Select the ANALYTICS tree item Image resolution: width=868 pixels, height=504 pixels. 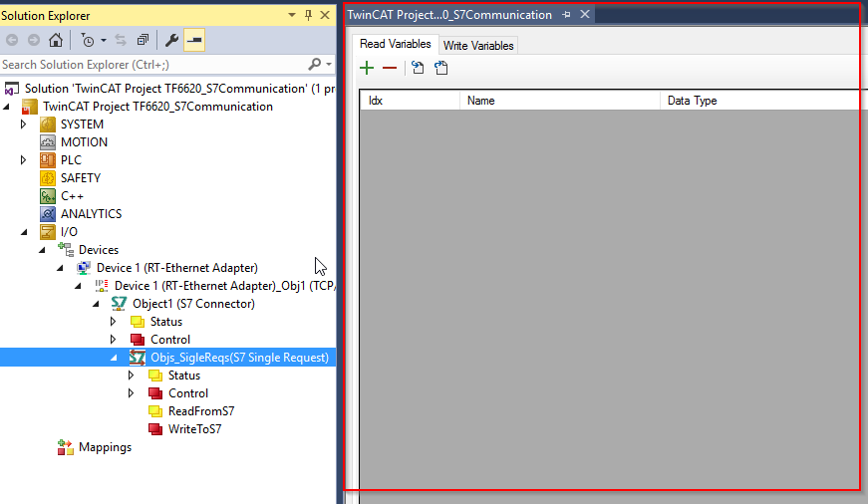click(92, 213)
